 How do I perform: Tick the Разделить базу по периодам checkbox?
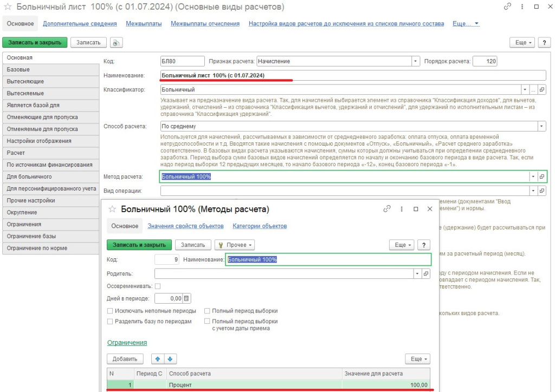pos(111,321)
